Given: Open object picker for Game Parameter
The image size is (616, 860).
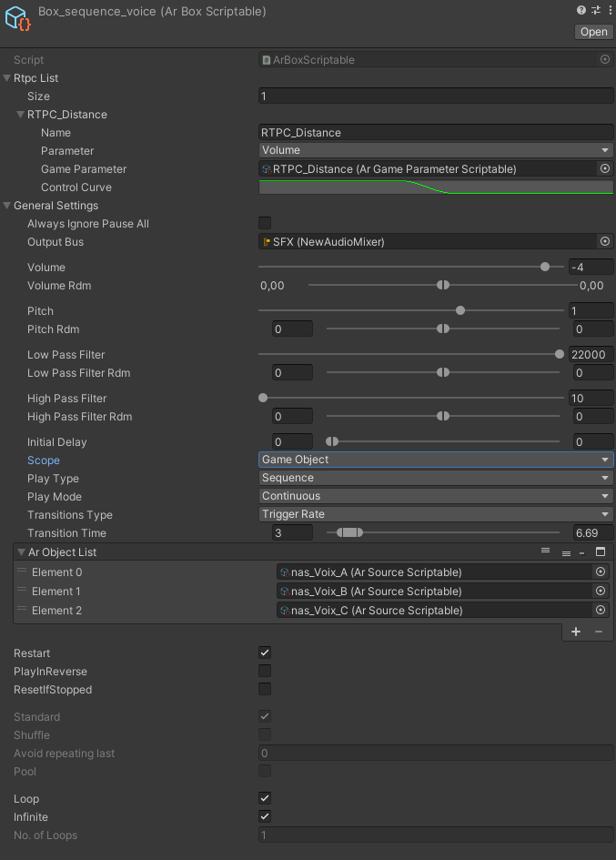Looking at the screenshot, I should coord(605,168).
